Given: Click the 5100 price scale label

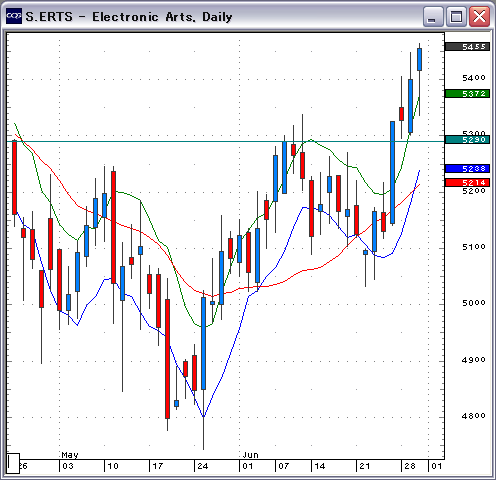Looking at the screenshot, I should pyautogui.click(x=473, y=247).
